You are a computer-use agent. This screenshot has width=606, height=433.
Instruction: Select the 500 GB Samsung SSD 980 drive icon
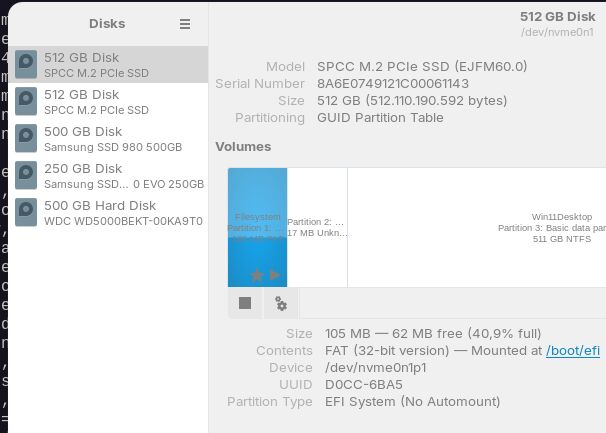[26, 139]
